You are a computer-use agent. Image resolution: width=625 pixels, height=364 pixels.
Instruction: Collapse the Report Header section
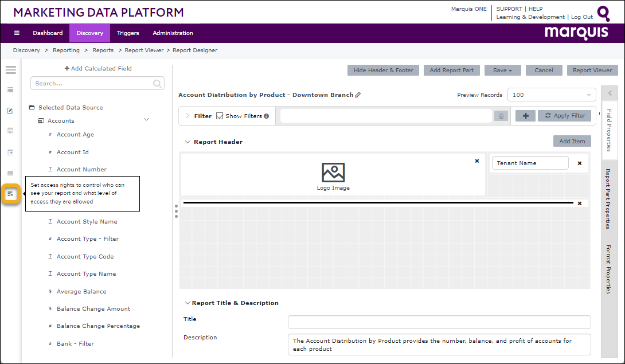click(187, 142)
